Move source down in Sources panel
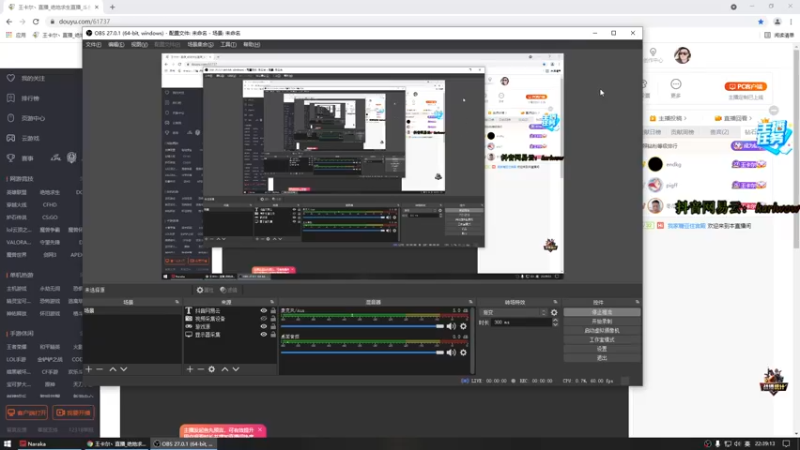 (236, 369)
